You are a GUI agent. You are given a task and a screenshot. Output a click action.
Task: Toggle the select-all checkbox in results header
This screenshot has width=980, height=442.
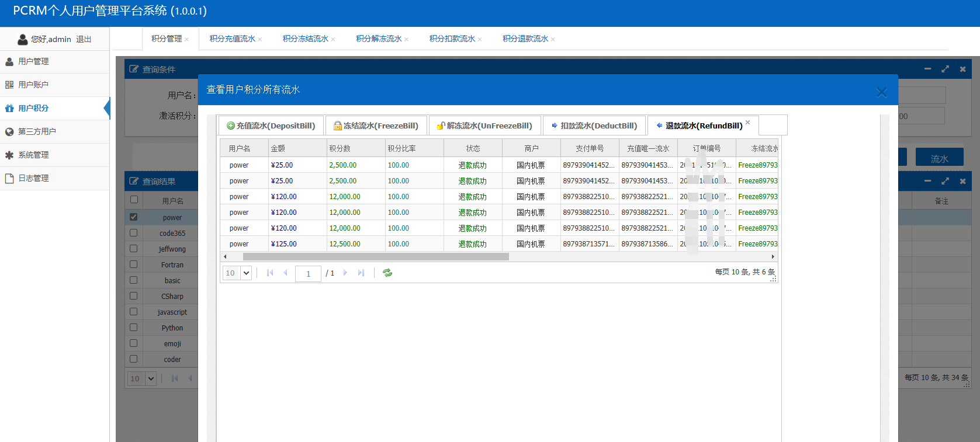(x=134, y=200)
